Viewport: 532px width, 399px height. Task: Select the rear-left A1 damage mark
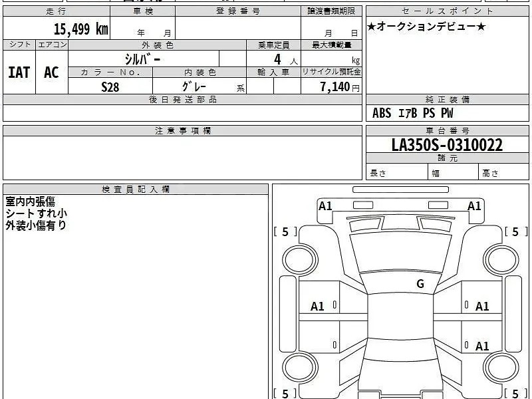318,304
